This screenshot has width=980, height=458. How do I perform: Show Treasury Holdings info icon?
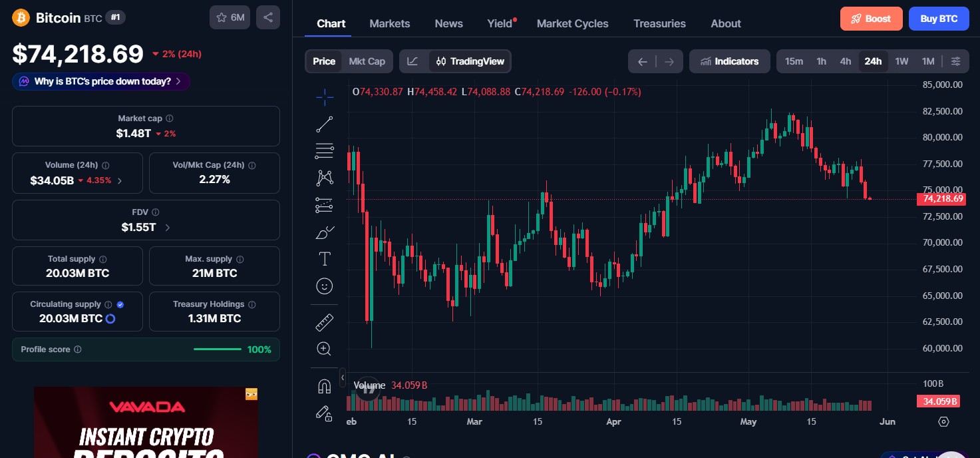(x=252, y=304)
